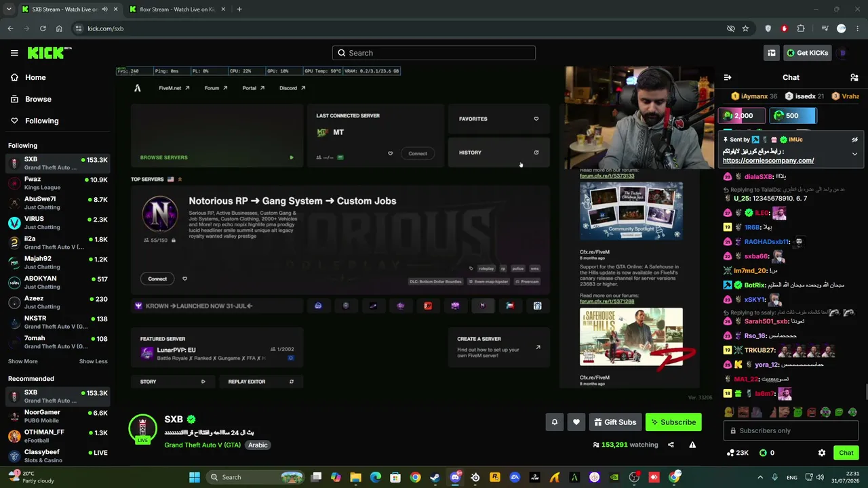
Task: Open the Kick shop box icon
Action: 772,53
